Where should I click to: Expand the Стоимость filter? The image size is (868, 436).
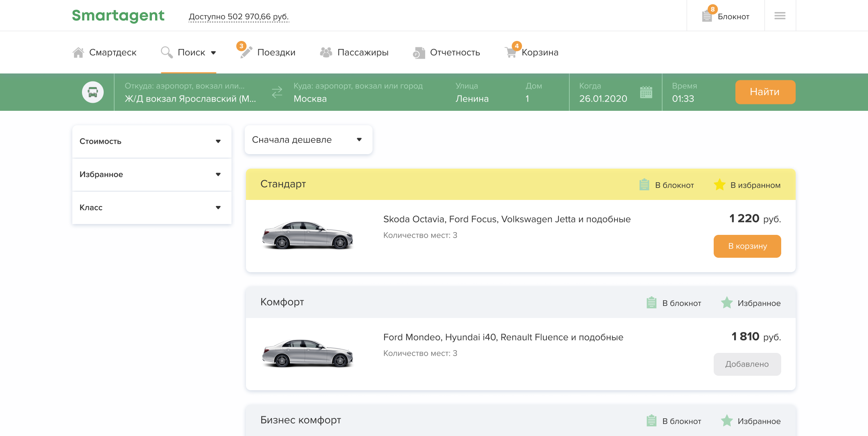[x=151, y=141]
